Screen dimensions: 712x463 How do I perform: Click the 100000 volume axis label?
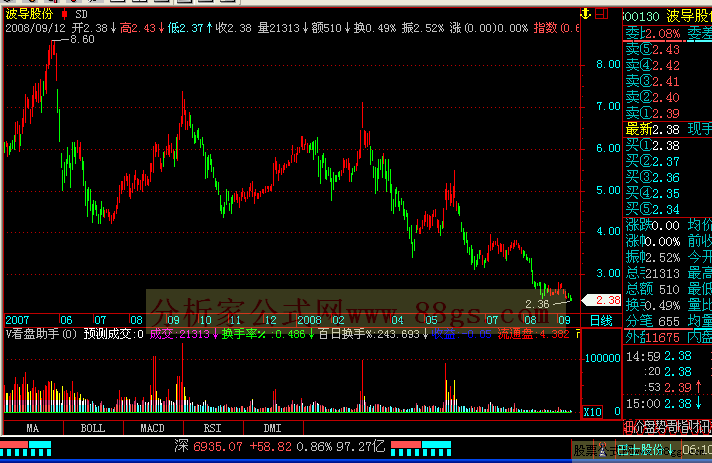coord(603,358)
